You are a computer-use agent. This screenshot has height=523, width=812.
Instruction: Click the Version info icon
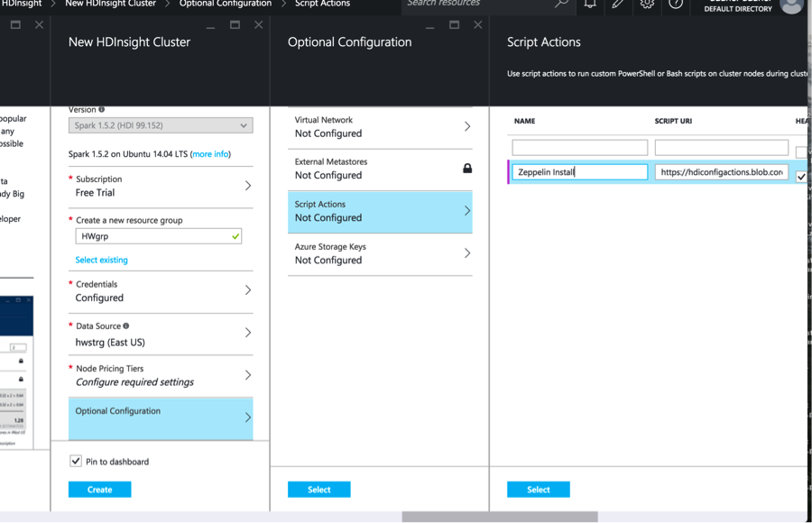(102, 110)
